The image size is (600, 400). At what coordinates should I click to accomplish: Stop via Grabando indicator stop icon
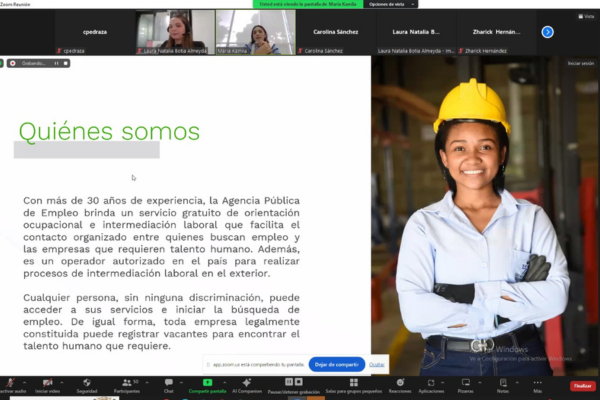tap(65, 63)
